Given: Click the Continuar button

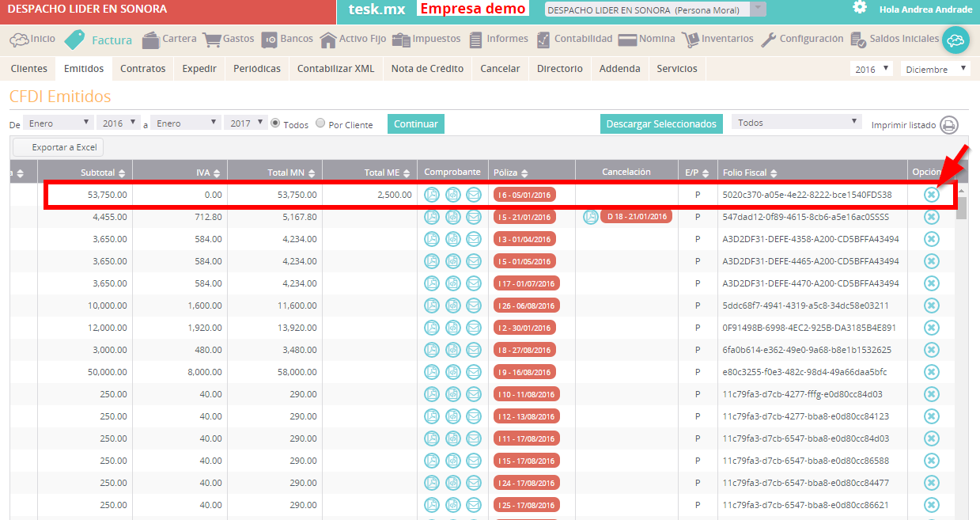Looking at the screenshot, I should point(416,123).
